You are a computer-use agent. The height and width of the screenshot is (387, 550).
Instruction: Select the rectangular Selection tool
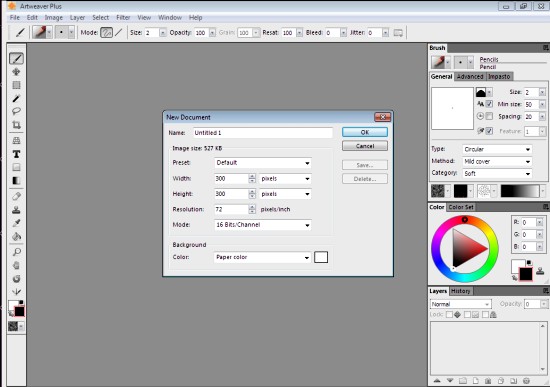(16, 85)
